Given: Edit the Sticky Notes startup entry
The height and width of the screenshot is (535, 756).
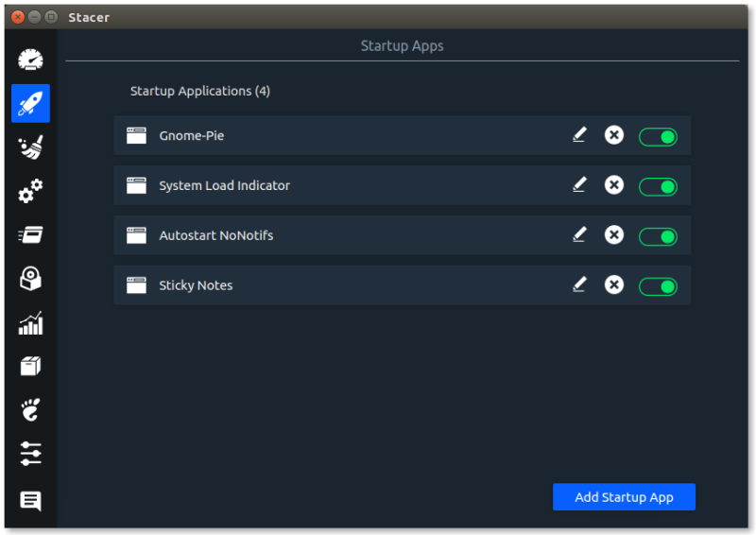Looking at the screenshot, I should (x=579, y=285).
